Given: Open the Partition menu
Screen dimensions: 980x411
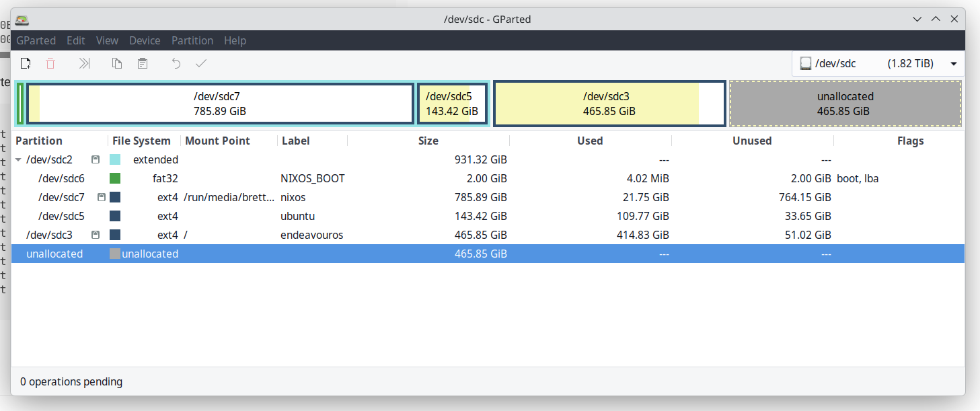Looking at the screenshot, I should tap(192, 40).
